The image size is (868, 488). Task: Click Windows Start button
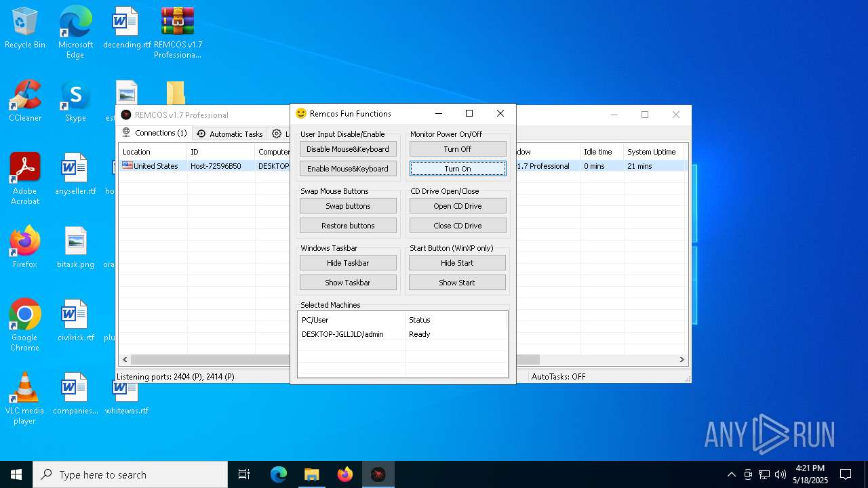coord(16,474)
